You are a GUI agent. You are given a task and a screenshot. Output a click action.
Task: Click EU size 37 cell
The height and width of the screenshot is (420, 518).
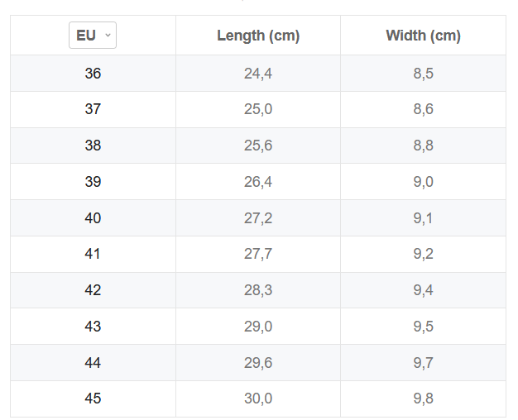point(93,109)
